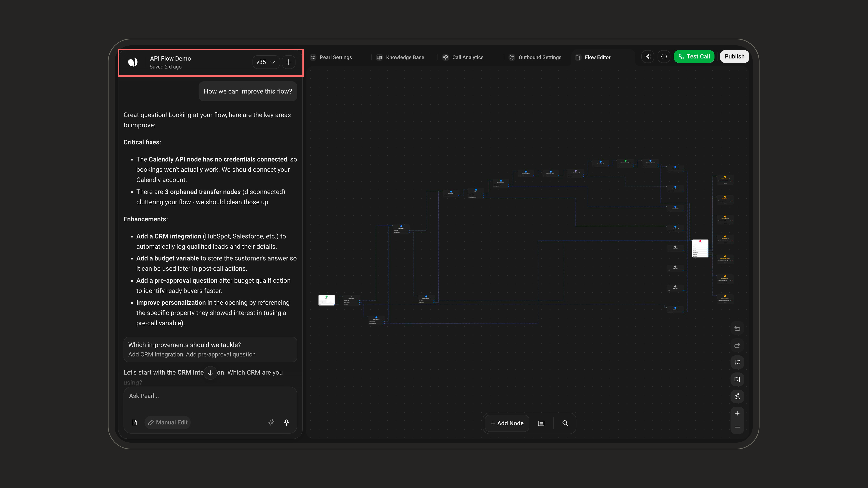Click the Add Node button

click(507, 423)
